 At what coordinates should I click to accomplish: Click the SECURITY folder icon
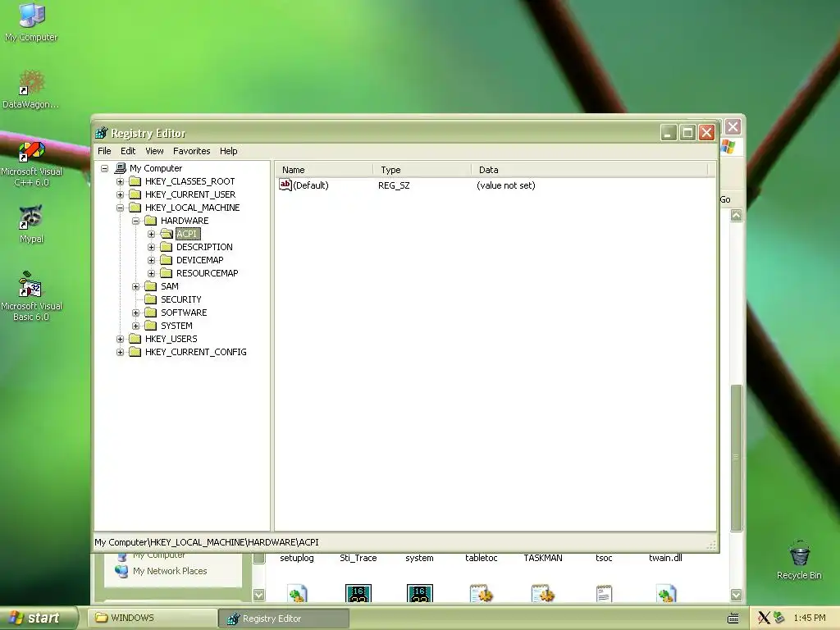click(151, 299)
